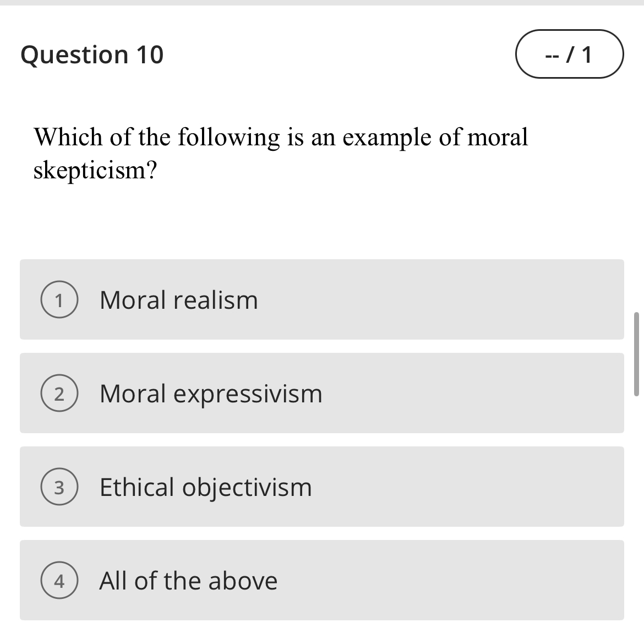
Task: Select answer option "Ethical objectivism"
Action: 205,487
